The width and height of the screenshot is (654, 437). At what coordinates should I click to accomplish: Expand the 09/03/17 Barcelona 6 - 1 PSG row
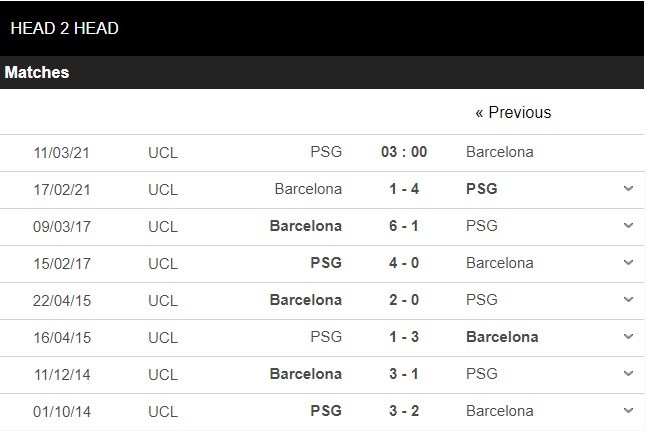pyautogui.click(x=628, y=226)
